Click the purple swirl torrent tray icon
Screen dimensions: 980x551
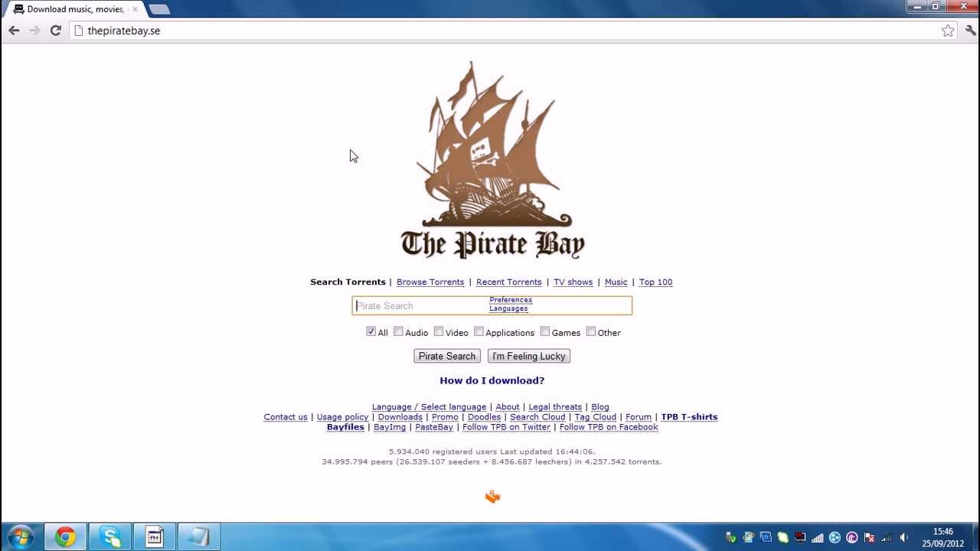pyautogui.click(x=852, y=537)
